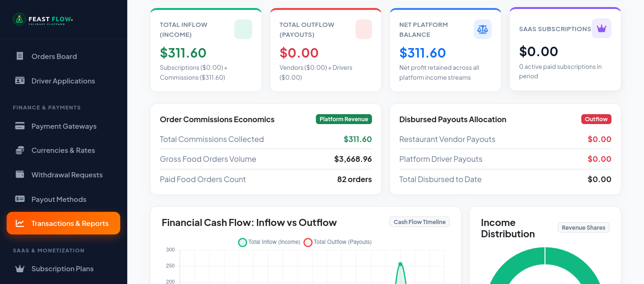
Task: Open Subscription Plans page
Action: tap(63, 268)
